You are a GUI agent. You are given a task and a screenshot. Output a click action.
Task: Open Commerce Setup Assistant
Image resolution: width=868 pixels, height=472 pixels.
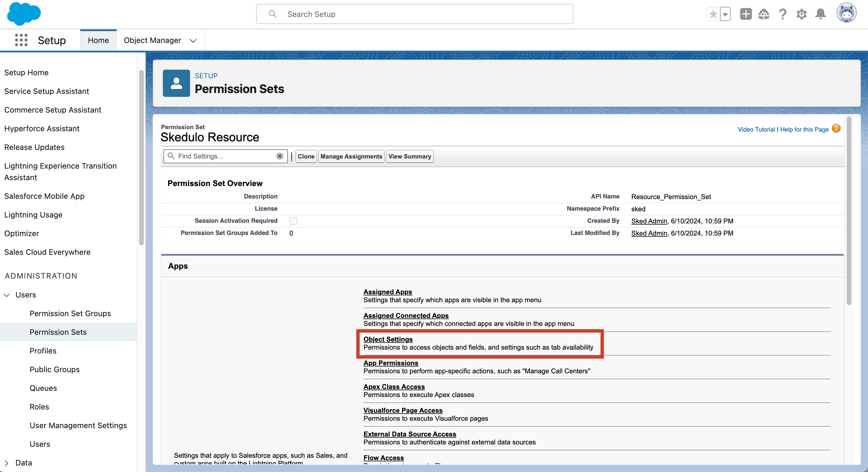53,110
